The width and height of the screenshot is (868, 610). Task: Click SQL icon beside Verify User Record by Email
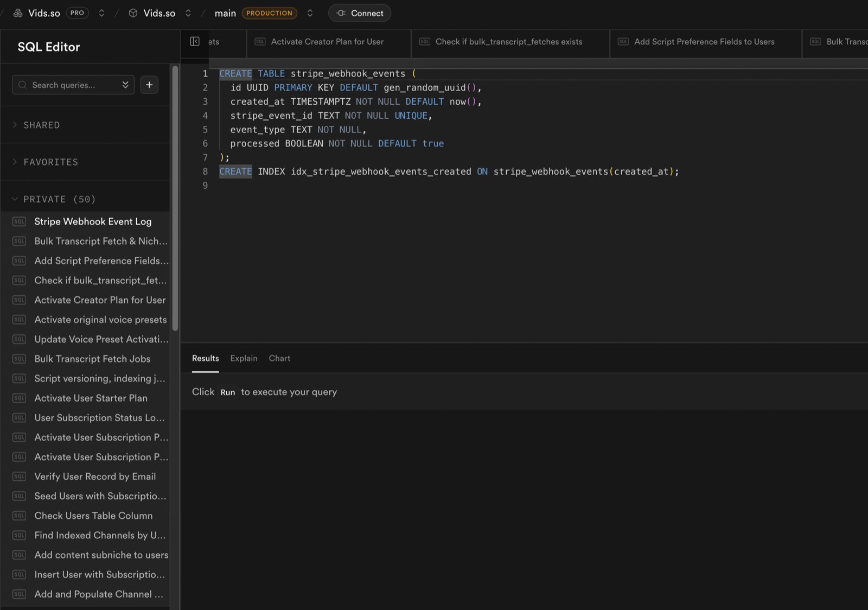[x=19, y=476]
